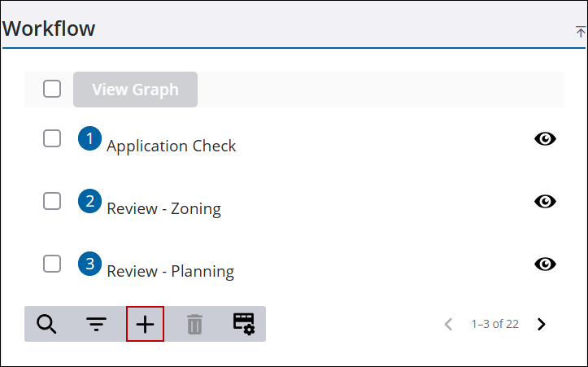Click the plus add workflow icon
588x367 pixels.
tap(145, 324)
